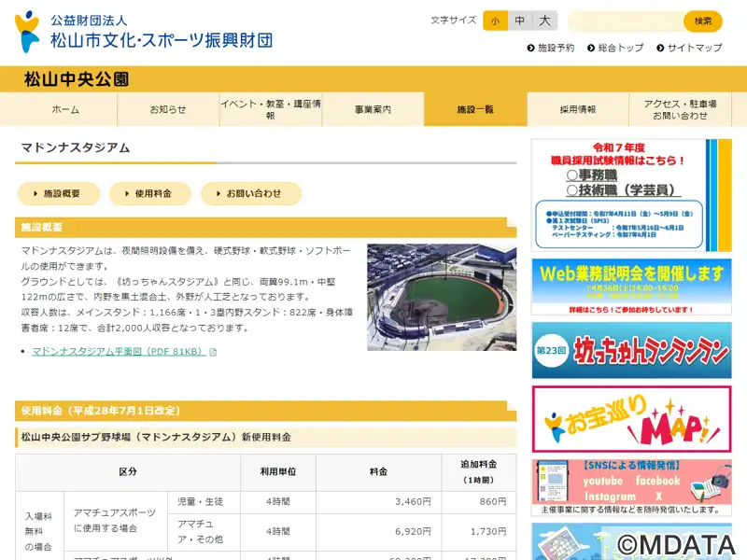Image resolution: width=747 pixels, height=560 pixels.
Task: Jump to 施設概要 section button
Action: pyautogui.click(x=59, y=194)
